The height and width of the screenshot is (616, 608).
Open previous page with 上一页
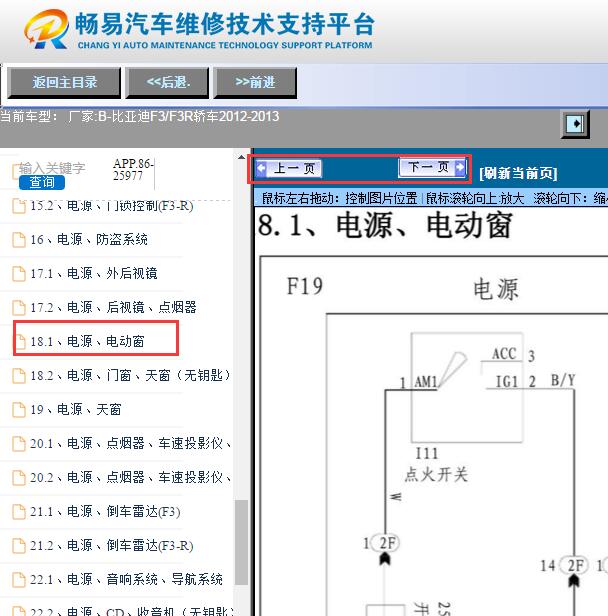(288, 169)
